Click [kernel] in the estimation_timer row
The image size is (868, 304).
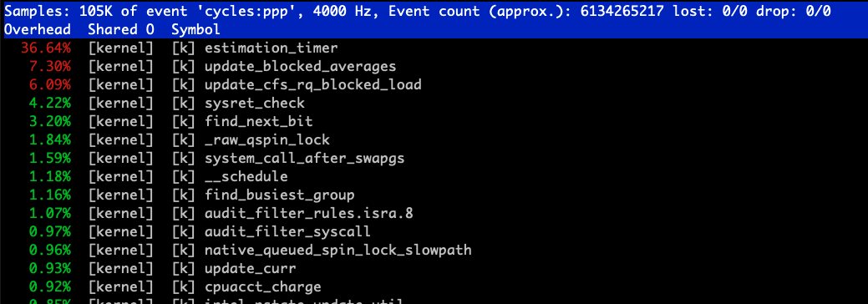tap(120, 48)
